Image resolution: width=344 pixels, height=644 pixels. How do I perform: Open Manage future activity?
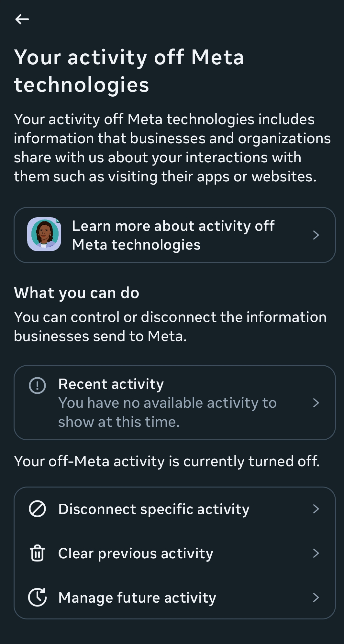(137, 597)
